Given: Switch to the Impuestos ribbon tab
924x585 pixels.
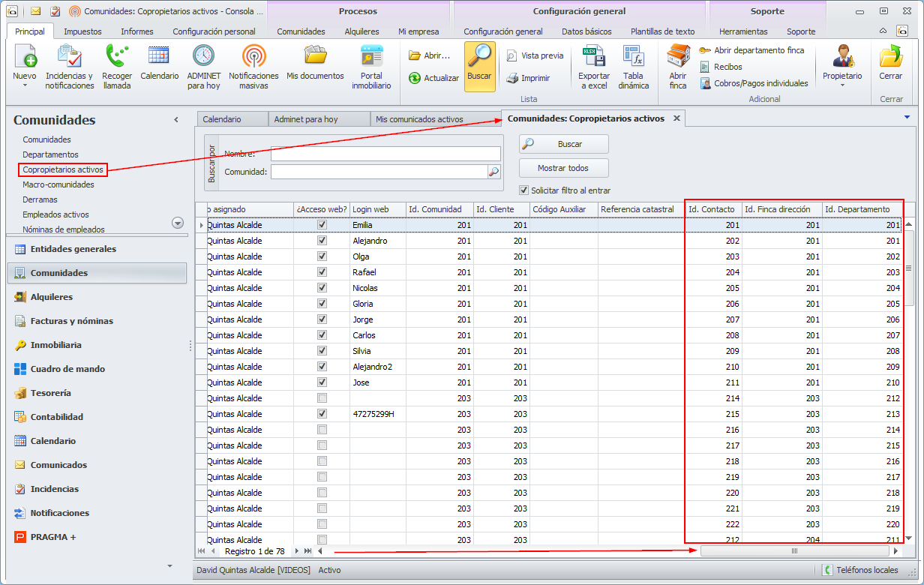Looking at the screenshot, I should 82,31.
